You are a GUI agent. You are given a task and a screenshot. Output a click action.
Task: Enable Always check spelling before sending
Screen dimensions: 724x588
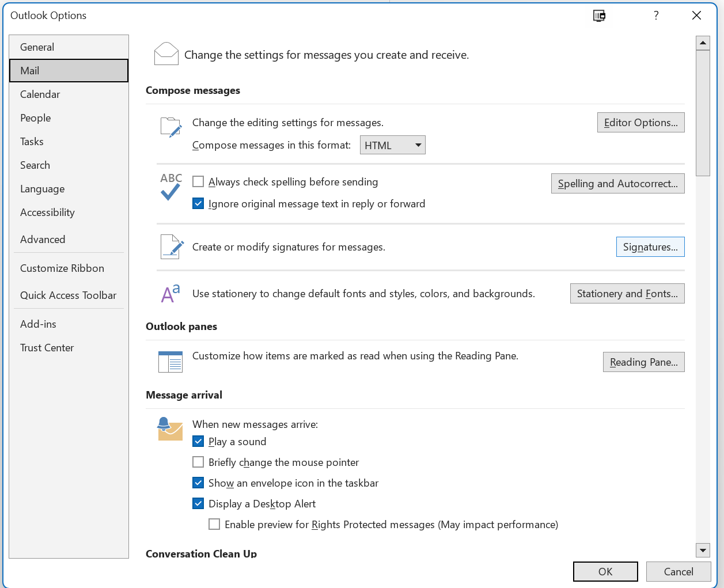198,182
